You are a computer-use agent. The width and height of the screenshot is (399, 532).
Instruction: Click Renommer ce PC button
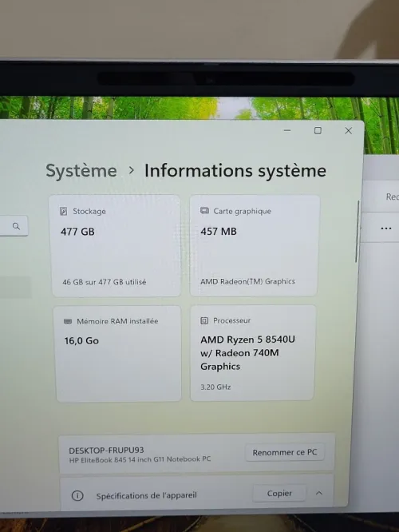(x=285, y=452)
